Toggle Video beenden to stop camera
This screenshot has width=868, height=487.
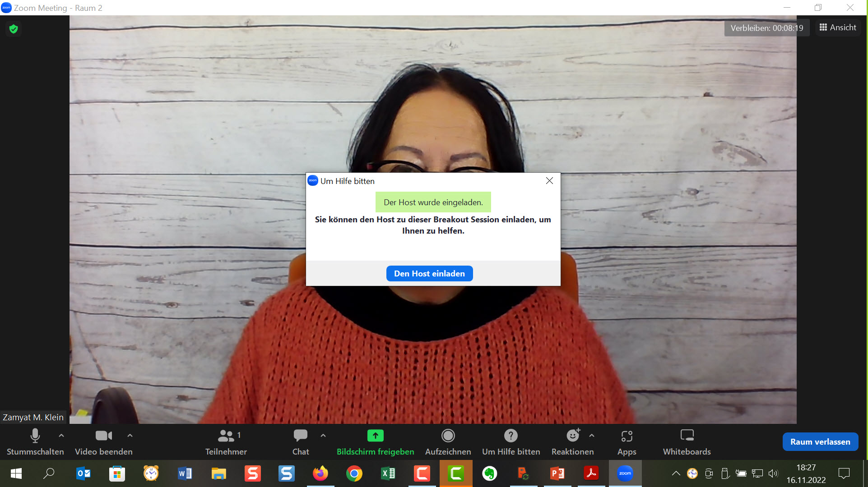(103, 441)
